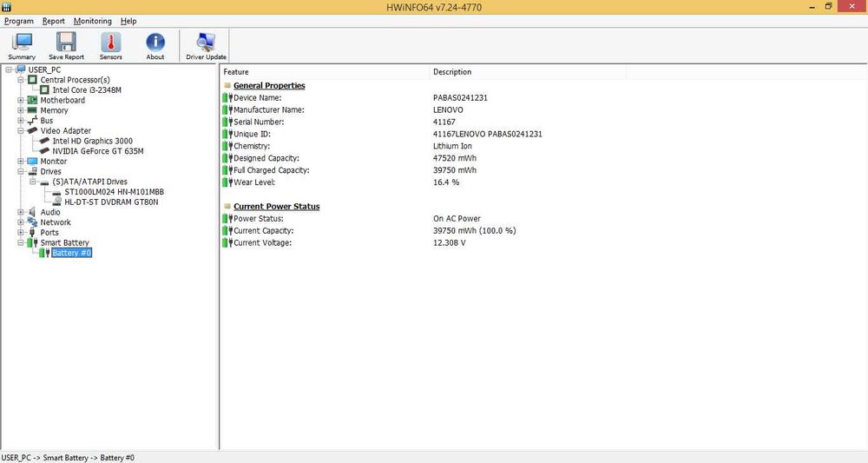
Task: Select Intel HD Graphics 3000 entry
Action: pos(93,141)
